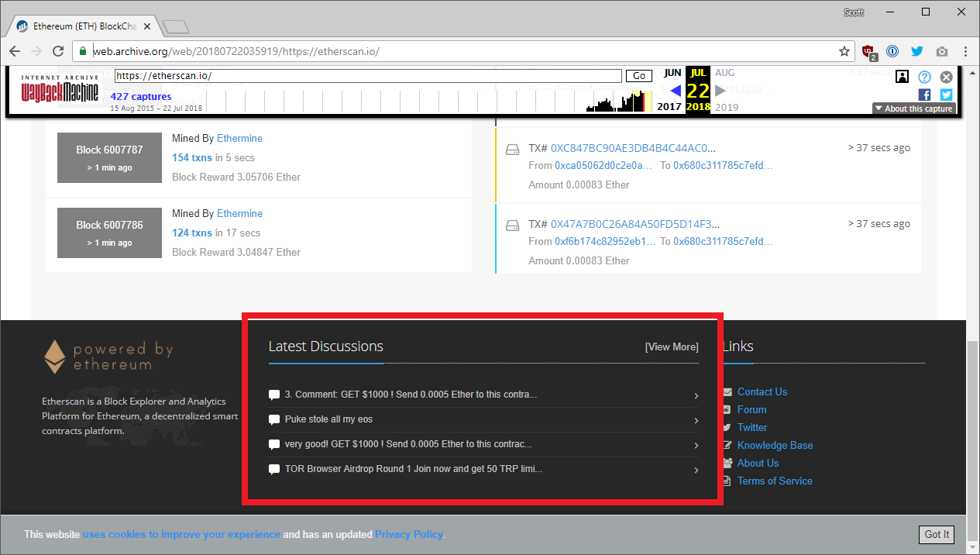
Task: Open a new browser tab
Action: (176, 27)
